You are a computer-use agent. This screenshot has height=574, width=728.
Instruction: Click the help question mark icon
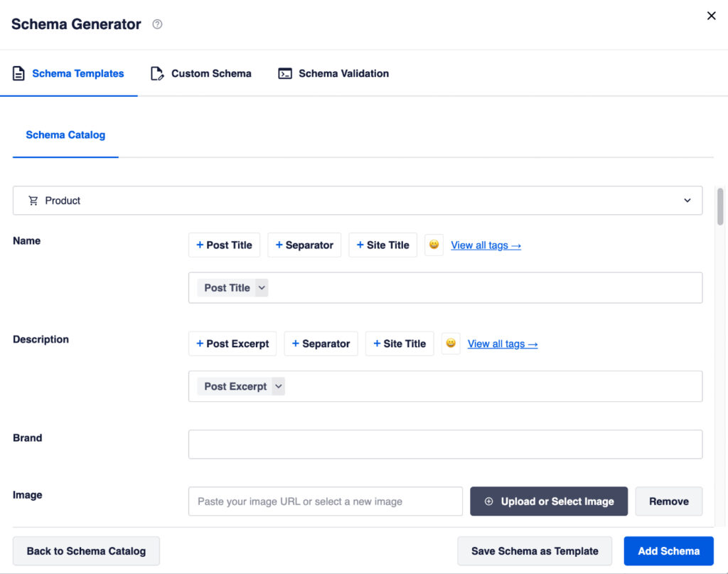[157, 24]
